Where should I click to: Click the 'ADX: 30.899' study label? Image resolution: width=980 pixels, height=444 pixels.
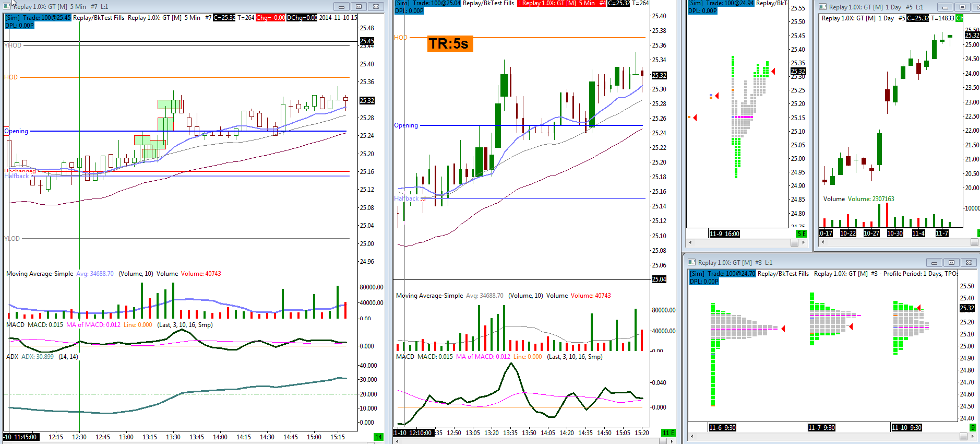point(37,357)
